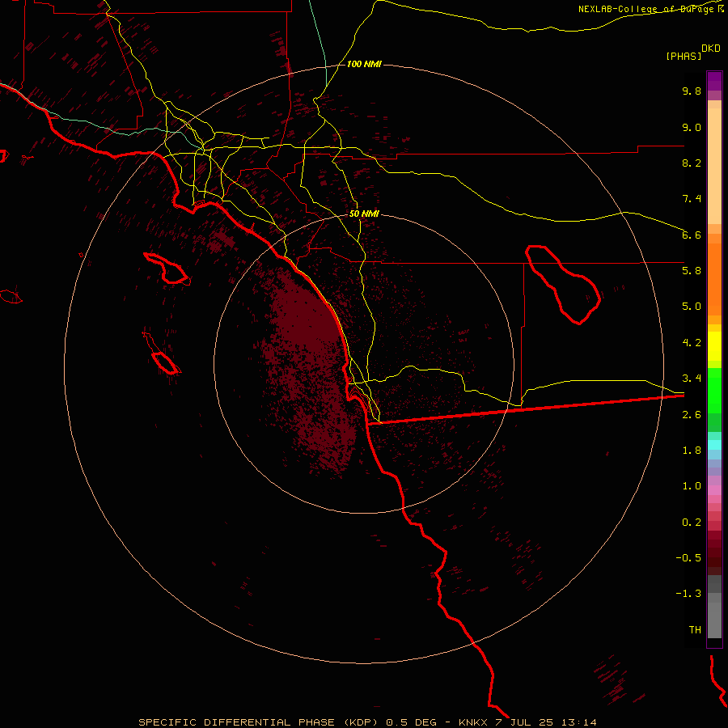Click the 1.8 legend value
This screenshot has width=728, height=728.
click(692, 451)
